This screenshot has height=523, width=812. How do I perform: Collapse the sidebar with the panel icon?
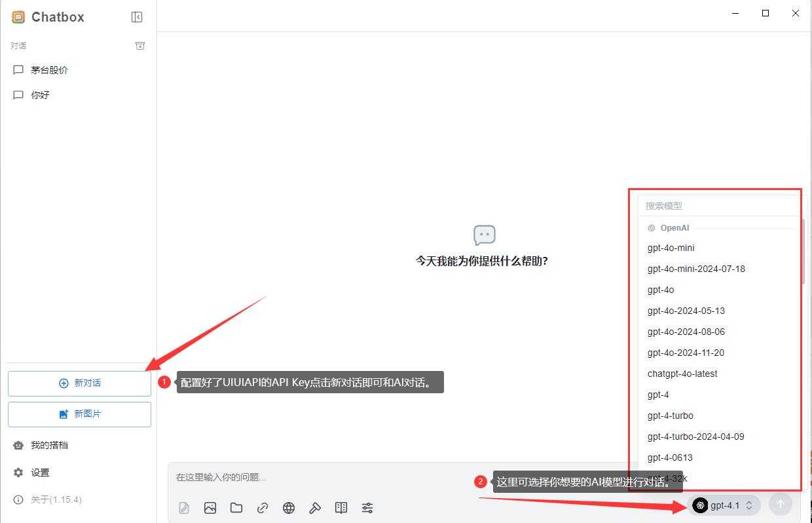pos(137,17)
